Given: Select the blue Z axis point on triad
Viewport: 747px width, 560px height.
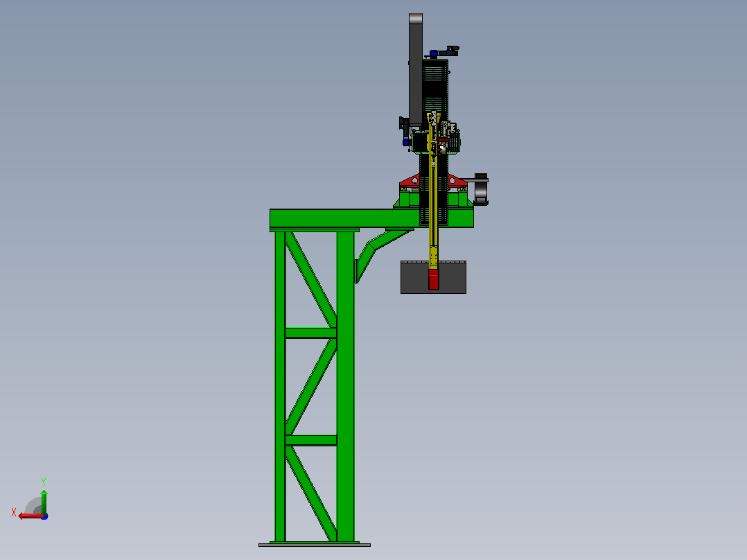Looking at the screenshot, I should point(45,517).
